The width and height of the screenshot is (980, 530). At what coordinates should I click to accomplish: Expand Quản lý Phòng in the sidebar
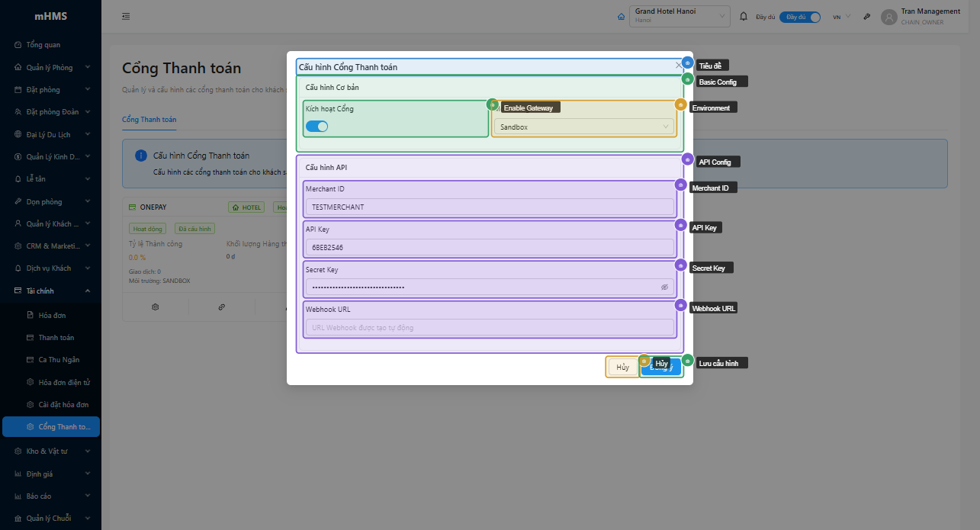coord(50,67)
